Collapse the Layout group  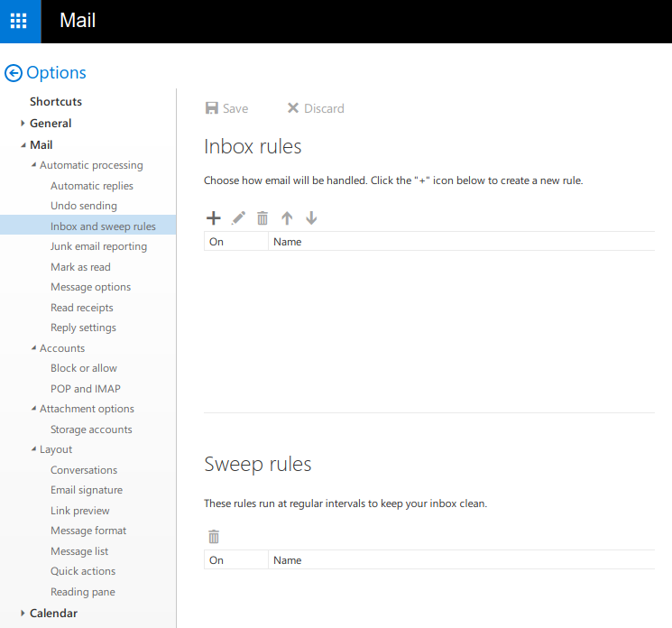coord(33,449)
